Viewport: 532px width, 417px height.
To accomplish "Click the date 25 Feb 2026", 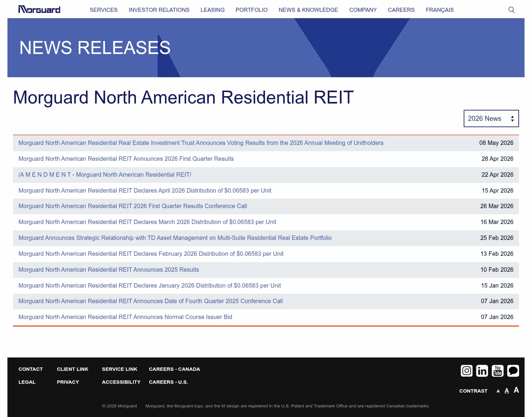I will [497, 238].
